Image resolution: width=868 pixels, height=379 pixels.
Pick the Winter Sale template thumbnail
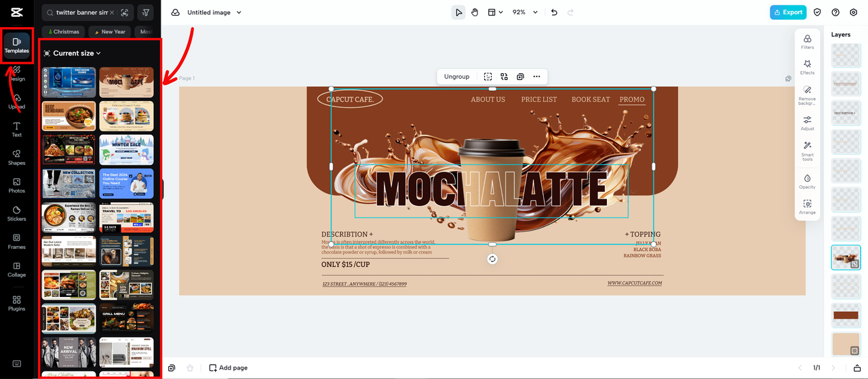click(x=126, y=149)
